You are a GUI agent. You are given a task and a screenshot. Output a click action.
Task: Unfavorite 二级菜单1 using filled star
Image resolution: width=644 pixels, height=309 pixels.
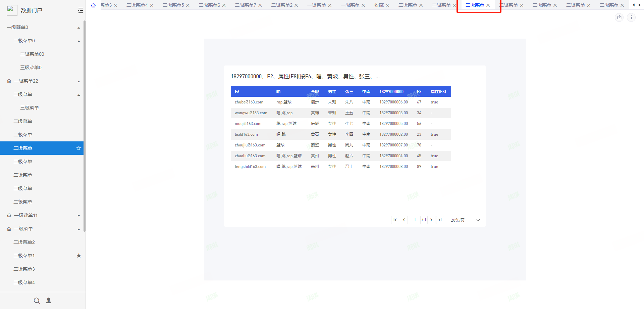(79, 256)
